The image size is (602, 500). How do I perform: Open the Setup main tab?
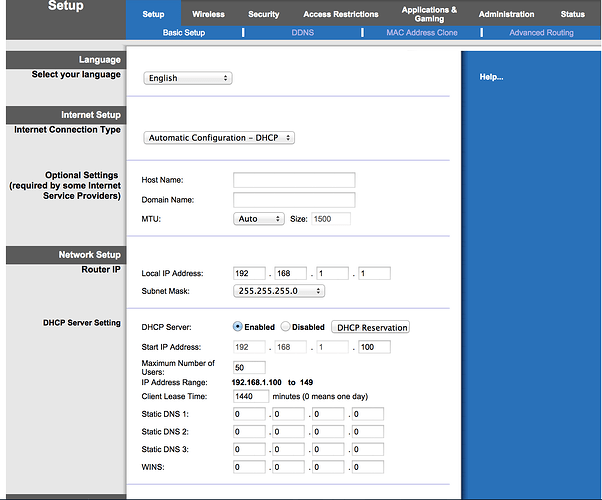pyautogui.click(x=153, y=14)
